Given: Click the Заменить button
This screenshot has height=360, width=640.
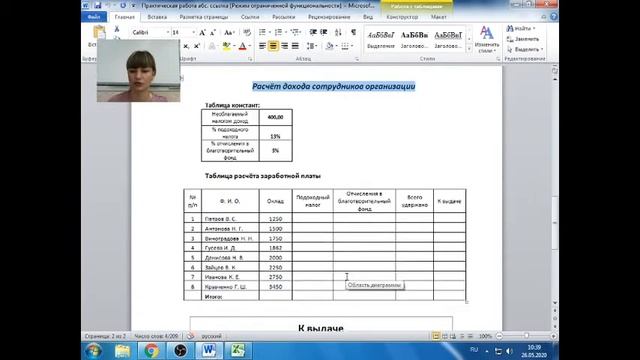Looking at the screenshot, I should point(523,39).
